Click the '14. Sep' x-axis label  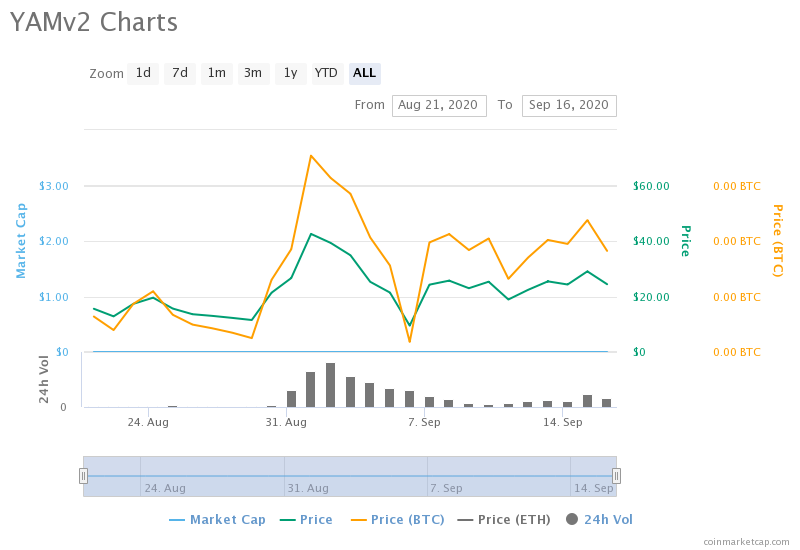(x=562, y=422)
